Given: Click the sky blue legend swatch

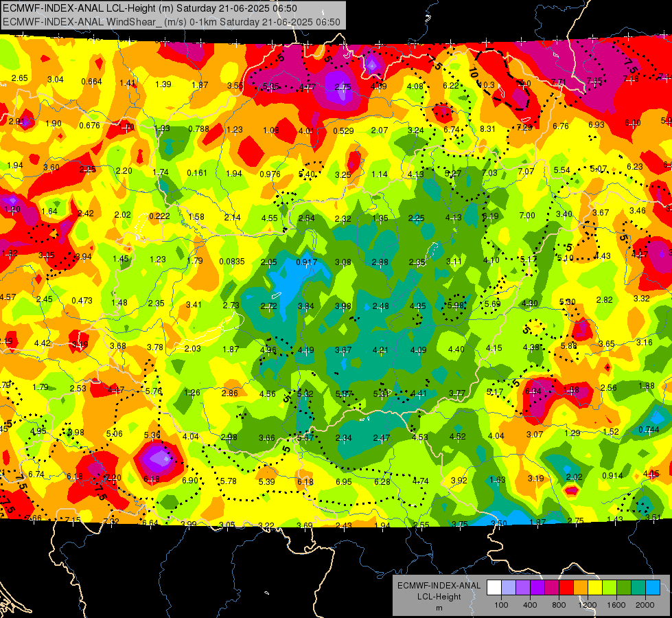Looking at the screenshot, I should [x=653, y=587].
